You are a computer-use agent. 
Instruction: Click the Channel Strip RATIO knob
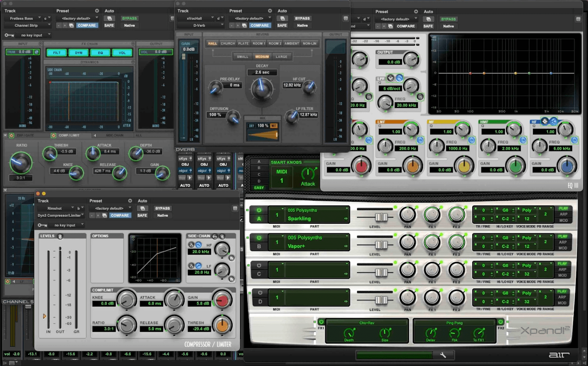click(x=21, y=162)
